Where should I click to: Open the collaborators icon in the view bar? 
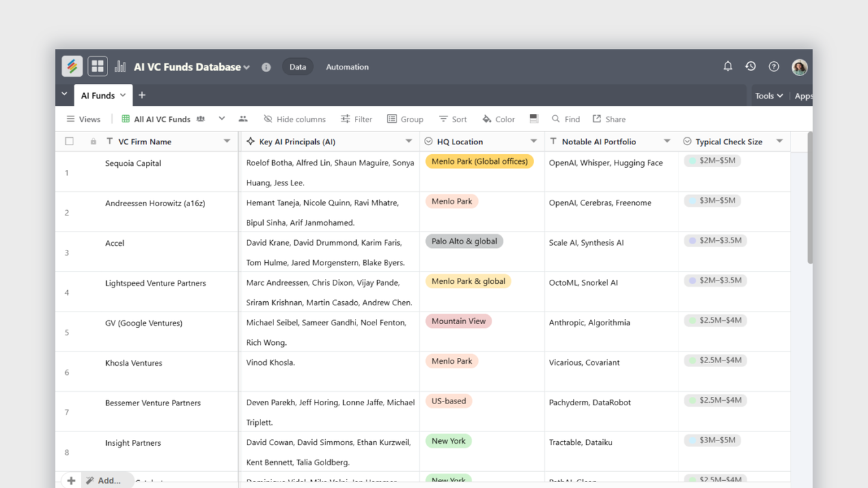click(x=243, y=119)
